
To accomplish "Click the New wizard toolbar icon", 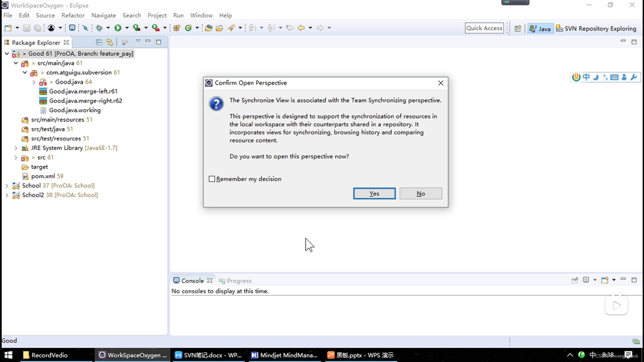I will (8, 28).
